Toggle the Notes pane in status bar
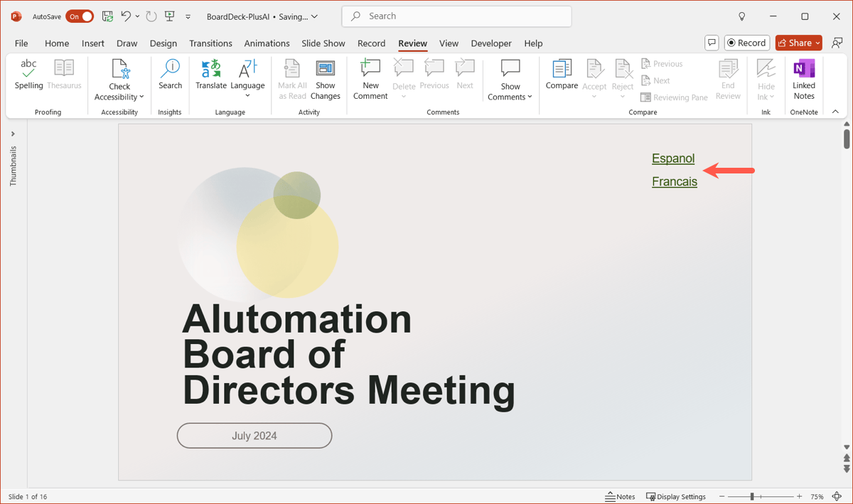Image resolution: width=853 pixels, height=504 pixels. [x=620, y=496]
